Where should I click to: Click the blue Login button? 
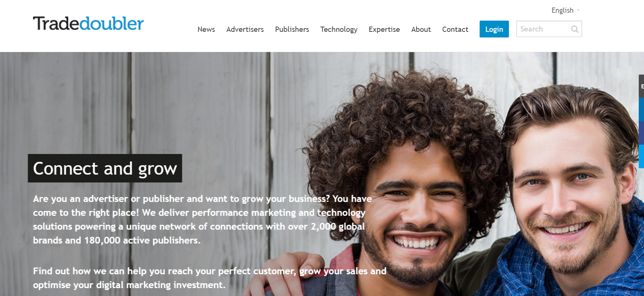point(494,29)
